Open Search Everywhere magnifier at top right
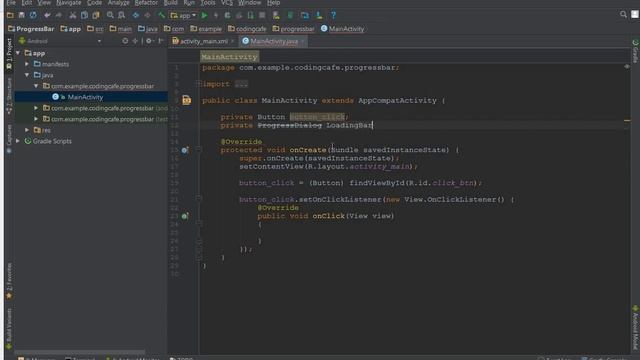 [x=623, y=15]
